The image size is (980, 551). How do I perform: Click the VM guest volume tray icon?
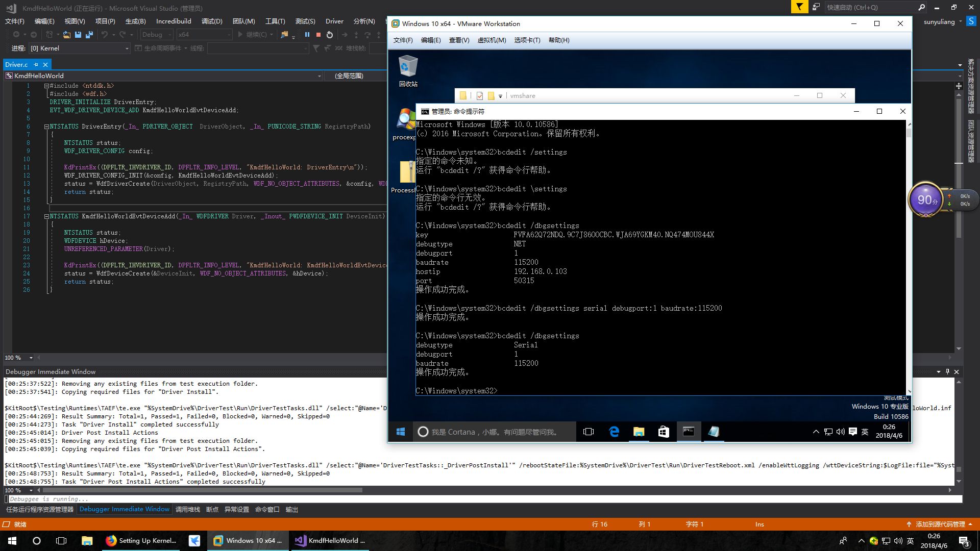pos(840,432)
